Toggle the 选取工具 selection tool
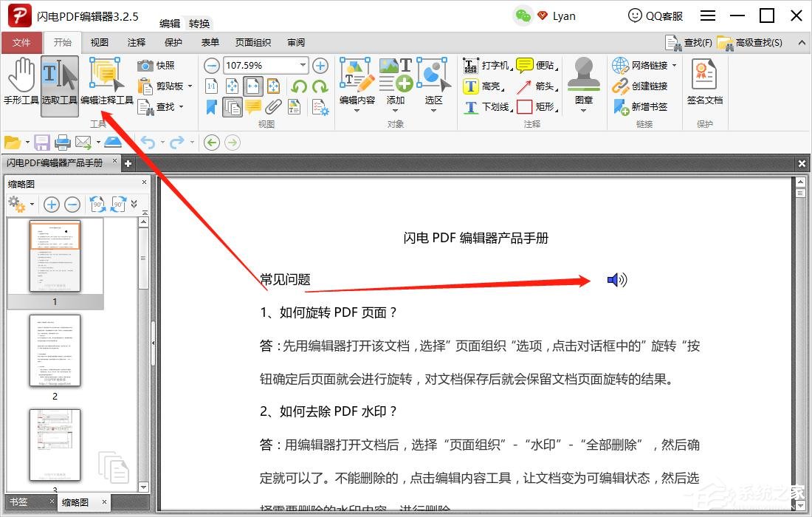812x517 pixels. [x=60, y=81]
